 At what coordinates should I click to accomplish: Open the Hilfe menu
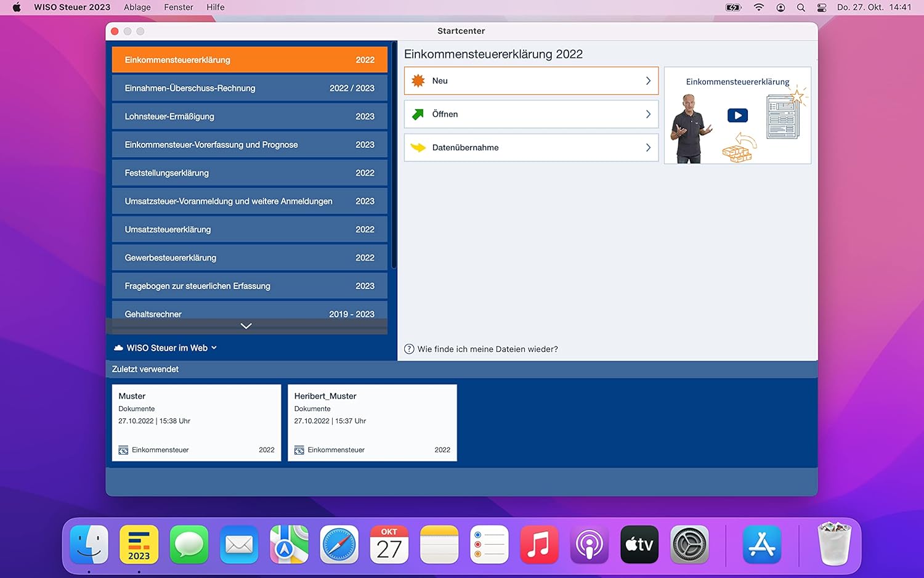tap(216, 7)
